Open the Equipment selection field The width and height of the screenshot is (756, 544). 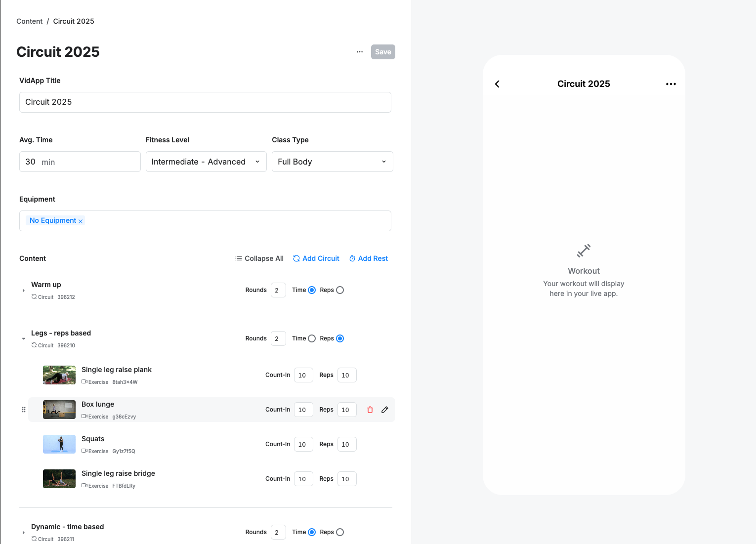[205, 221]
